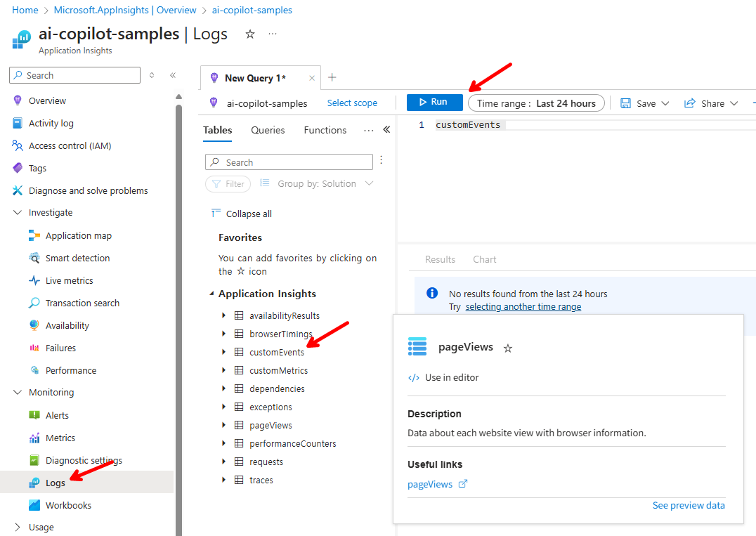
Task: Run the customEvents query
Action: pyautogui.click(x=434, y=103)
